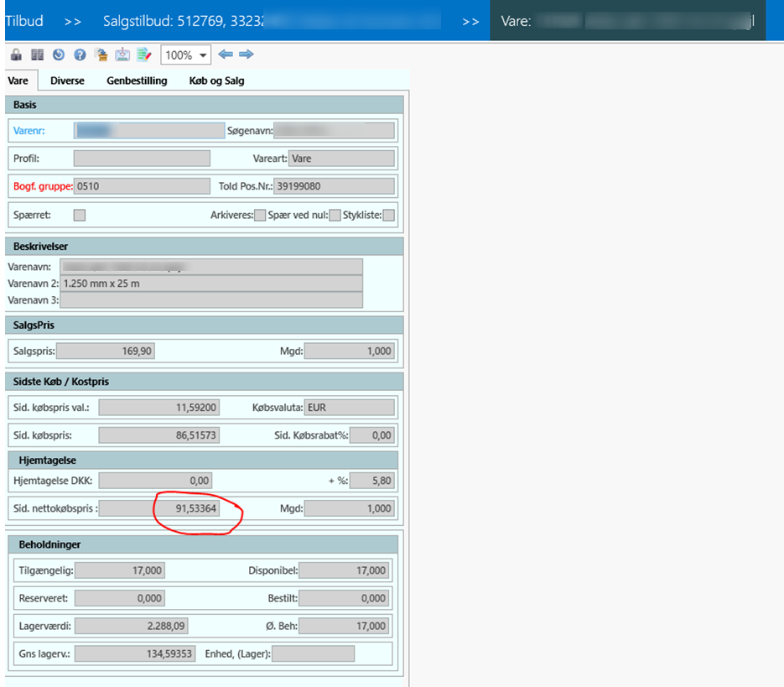Toggle the Stykliste checkbox
784x687 pixels.
coord(388,215)
